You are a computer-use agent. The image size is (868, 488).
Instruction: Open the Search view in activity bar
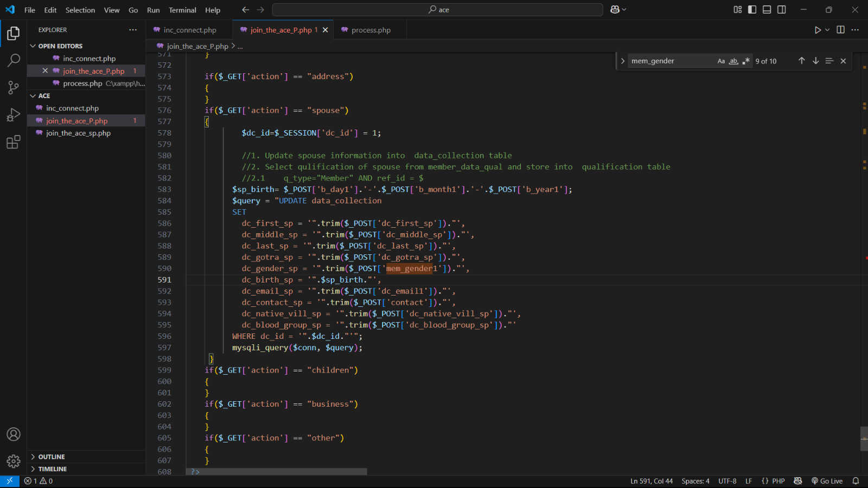pos(14,60)
